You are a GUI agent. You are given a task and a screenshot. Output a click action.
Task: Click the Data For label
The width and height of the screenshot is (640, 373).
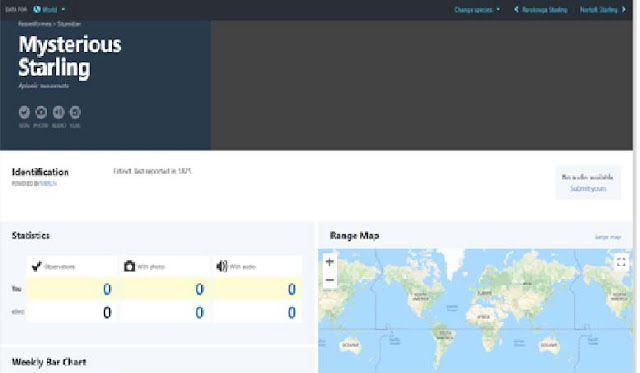(16, 9)
